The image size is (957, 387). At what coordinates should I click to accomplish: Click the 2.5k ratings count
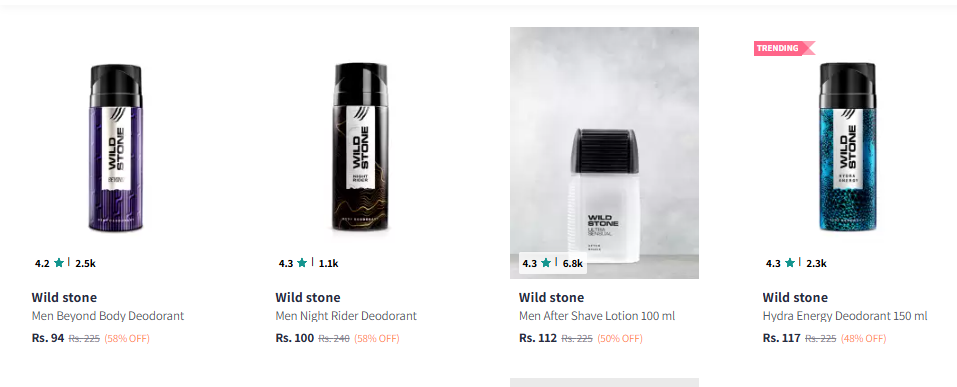coord(85,264)
